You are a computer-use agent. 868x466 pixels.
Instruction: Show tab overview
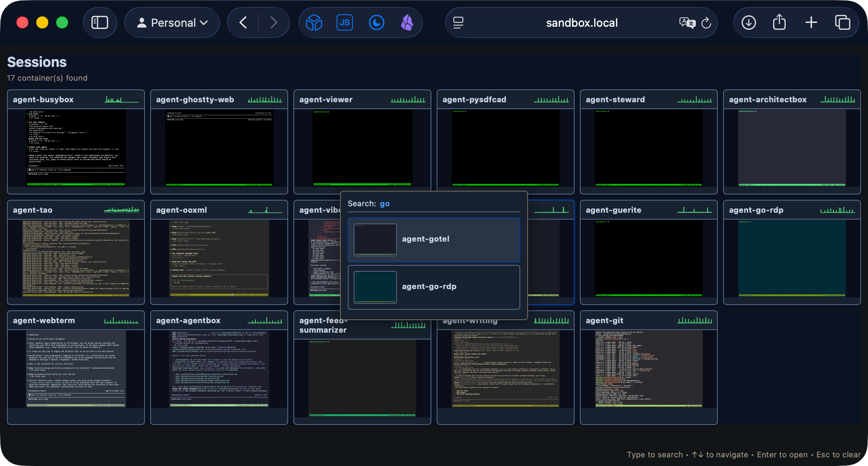coord(842,22)
